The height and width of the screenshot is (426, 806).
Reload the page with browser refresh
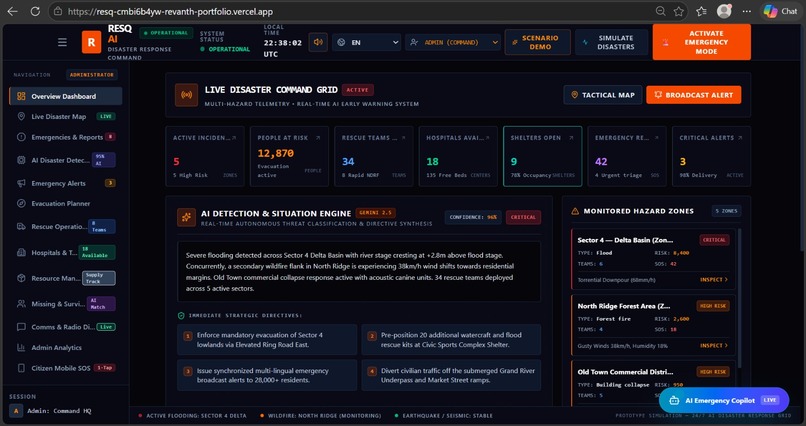pyautogui.click(x=35, y=11)
